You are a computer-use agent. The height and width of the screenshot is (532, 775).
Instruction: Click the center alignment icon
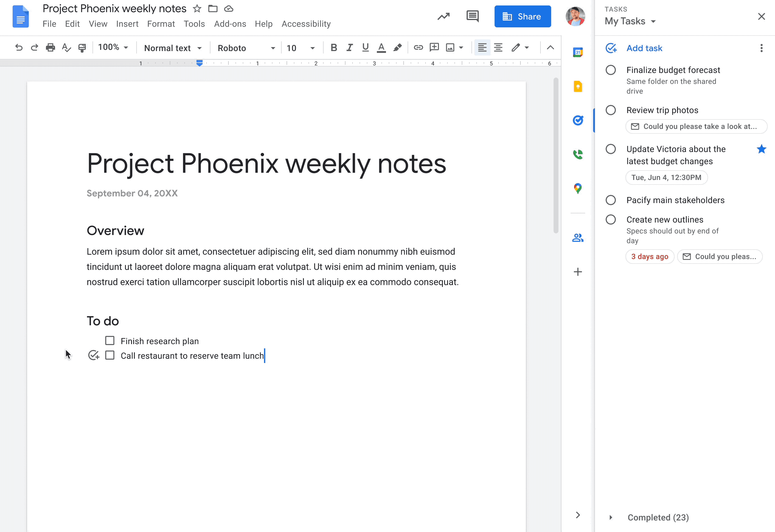tap(498, 47)
